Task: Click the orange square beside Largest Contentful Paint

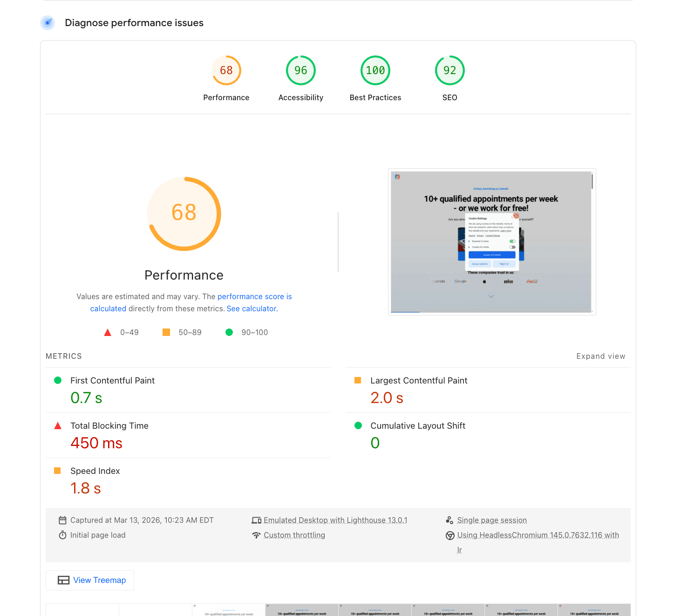Action: tap(358, 380)
